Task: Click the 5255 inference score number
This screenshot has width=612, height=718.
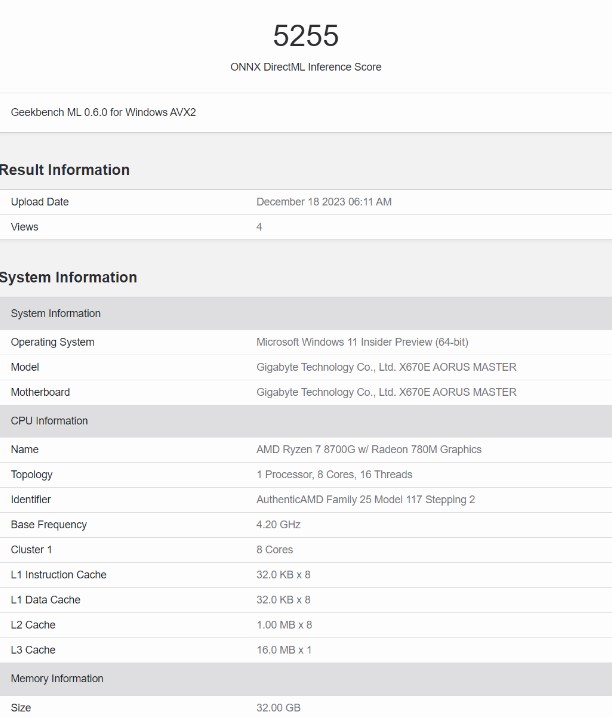Action: point(306,36)
